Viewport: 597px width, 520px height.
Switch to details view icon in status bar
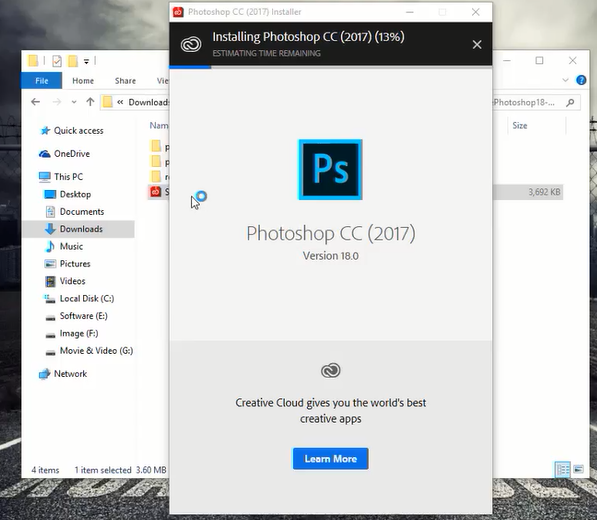[x=562, y=469]
